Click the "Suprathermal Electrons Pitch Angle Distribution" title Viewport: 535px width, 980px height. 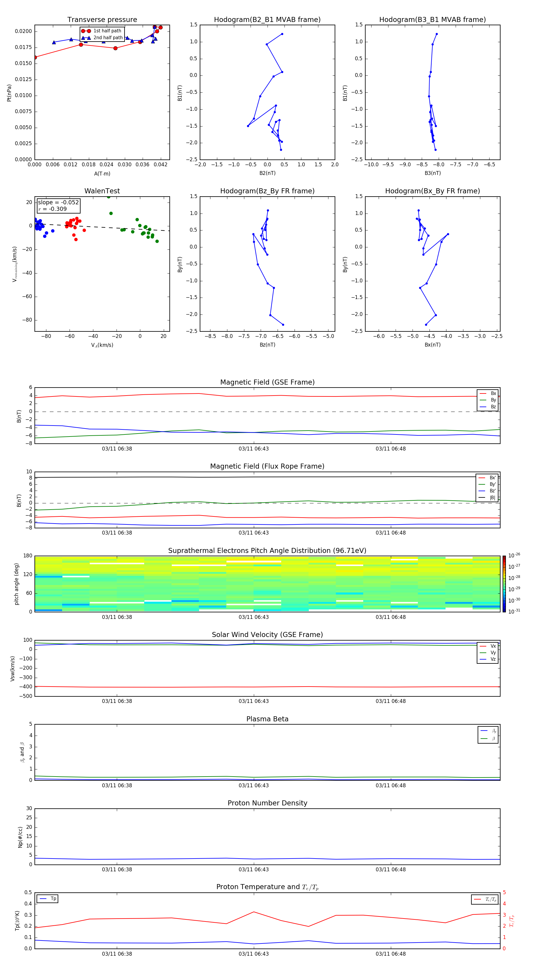[267, 551]
